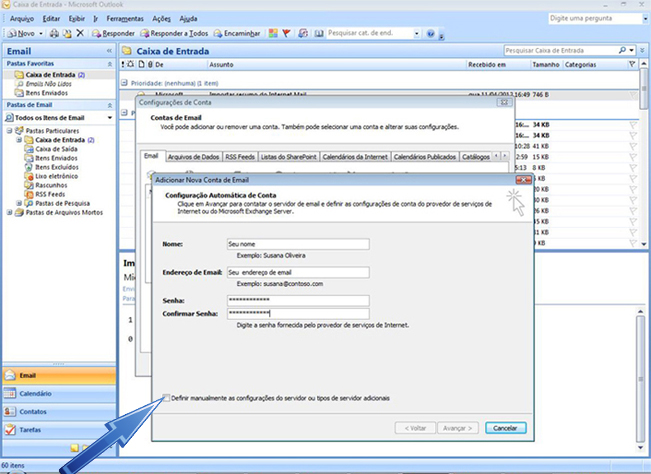Click the Contatos navigation icon
This screenshot has width=651, height=474.
(10, 411)
